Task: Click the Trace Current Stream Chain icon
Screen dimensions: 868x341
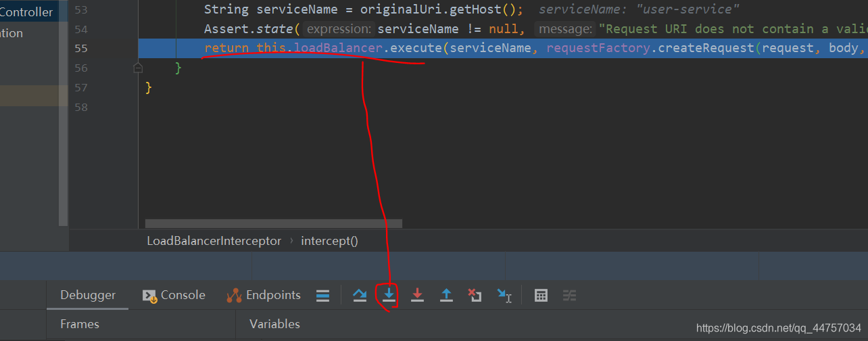Action: (x=570, y=295)
